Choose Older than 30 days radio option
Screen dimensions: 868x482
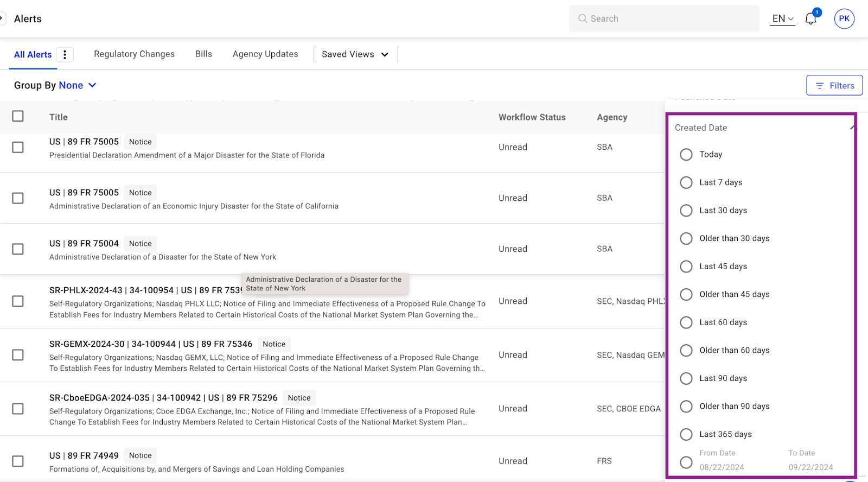click(686, 238)
